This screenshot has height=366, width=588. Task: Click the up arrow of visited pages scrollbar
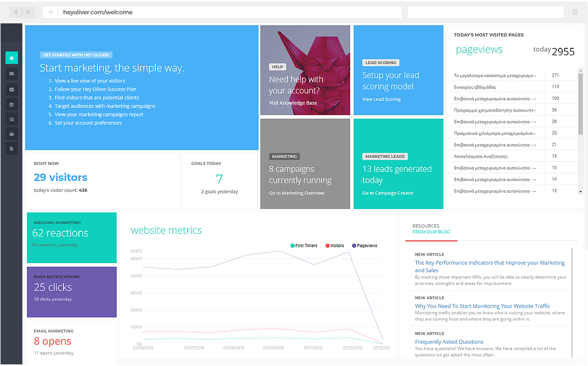coord(581,71)
